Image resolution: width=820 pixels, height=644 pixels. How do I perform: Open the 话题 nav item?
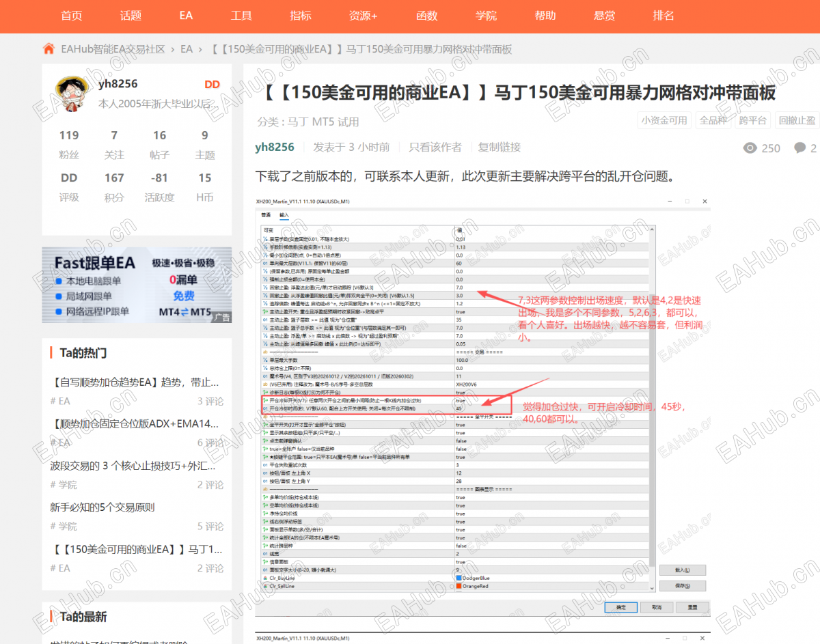(x=131, y=15)
